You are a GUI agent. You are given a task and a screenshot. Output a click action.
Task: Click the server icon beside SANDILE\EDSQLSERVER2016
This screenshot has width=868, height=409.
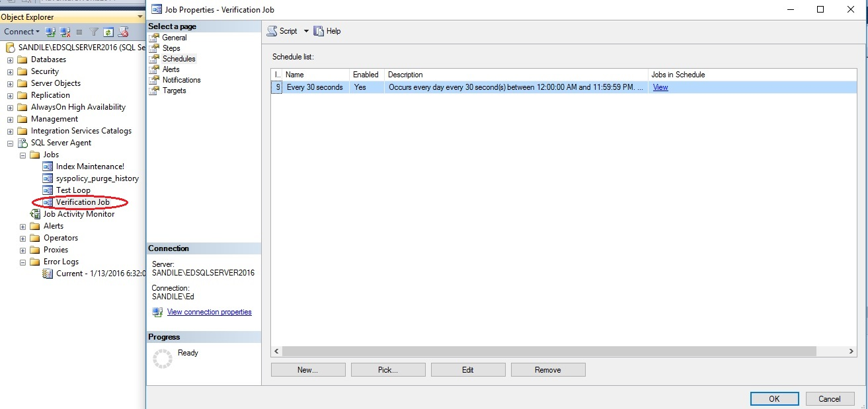11,48
